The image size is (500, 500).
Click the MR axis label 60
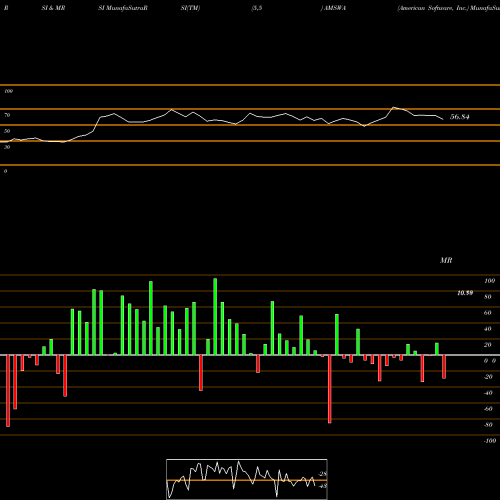(488, 313)
